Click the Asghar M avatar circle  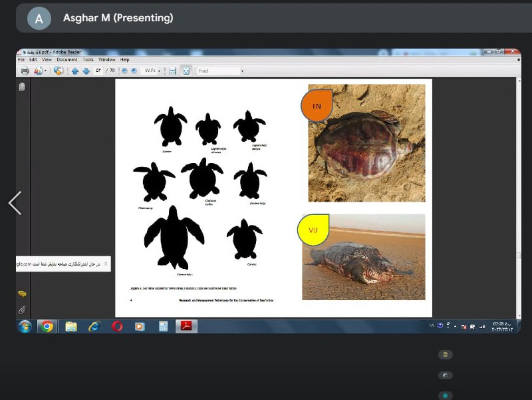[39, 19]
